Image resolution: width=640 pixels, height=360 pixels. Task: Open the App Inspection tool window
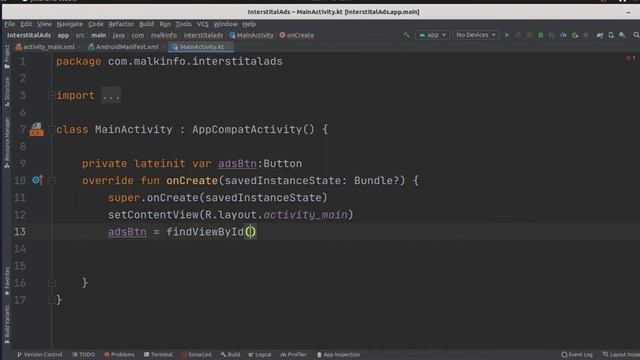tap(338, 355)
